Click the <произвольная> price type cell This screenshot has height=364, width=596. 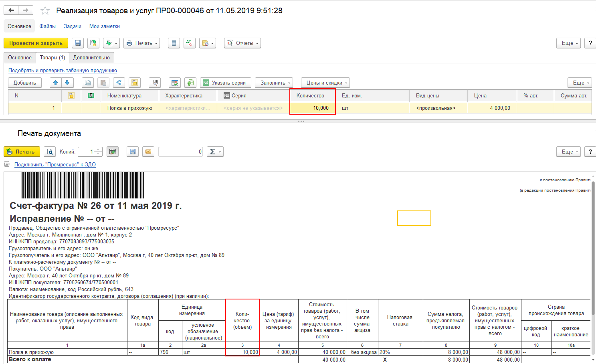(x=438, y=108)
